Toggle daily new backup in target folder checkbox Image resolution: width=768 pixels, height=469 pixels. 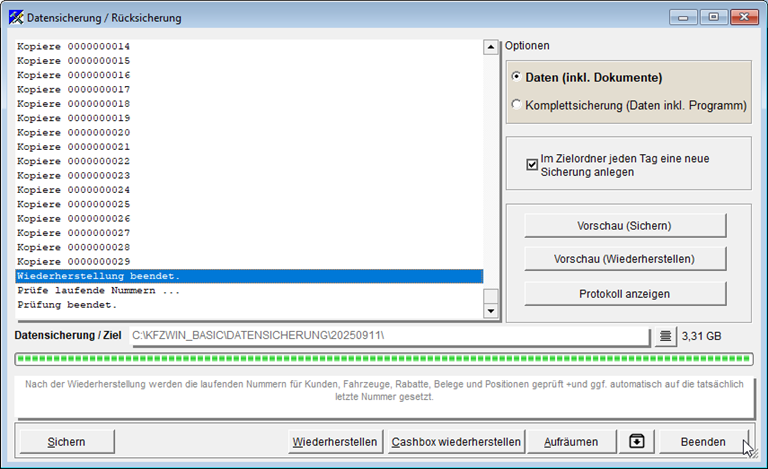tap(532, 164)
